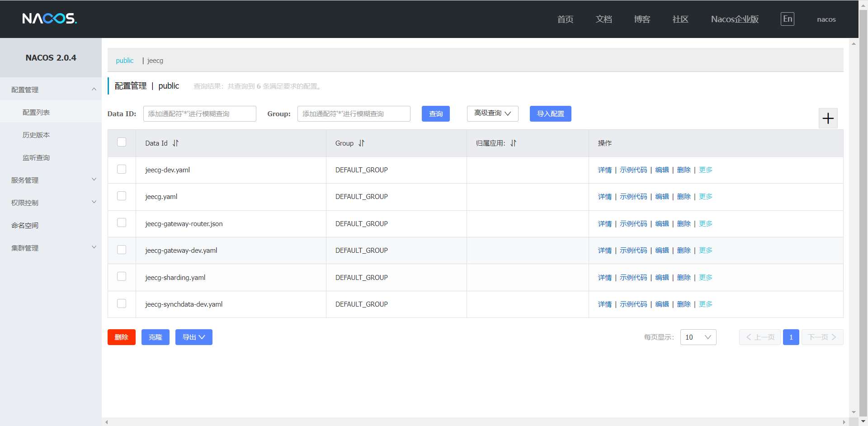Expand the 高级查询 advanced search dropdown
This screenshot has height=426, width=868.
click(x=492, y=114)
